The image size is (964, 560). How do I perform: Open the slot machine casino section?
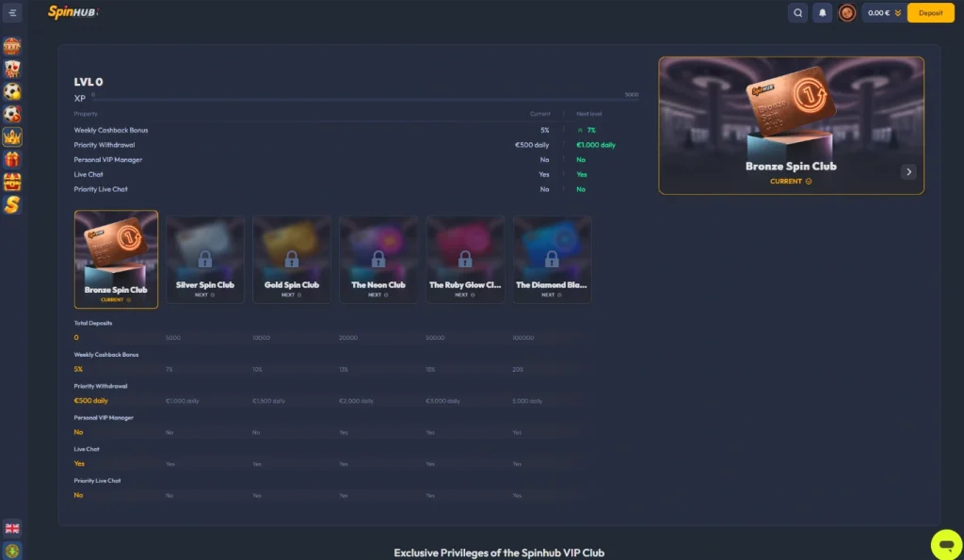click(x=11, y=46)
